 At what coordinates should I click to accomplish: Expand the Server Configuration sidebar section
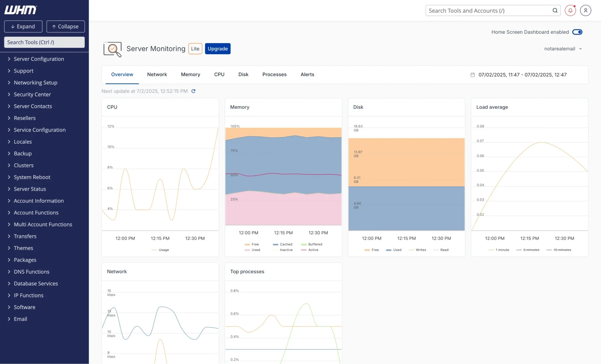pos(39,59)
